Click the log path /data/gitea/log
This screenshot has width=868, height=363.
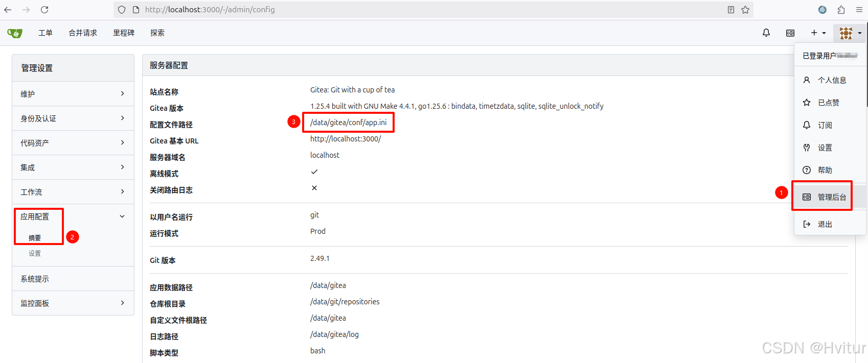tap(334, 334)
